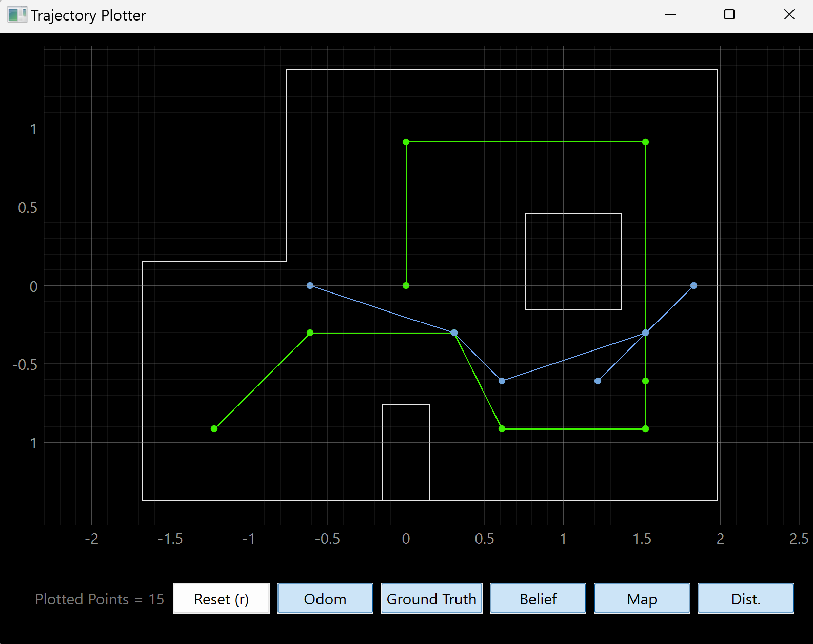Toggle the Dist. button
Image resolution: width=813 pixels, height=644 pixels.
(x=746, y=598)
